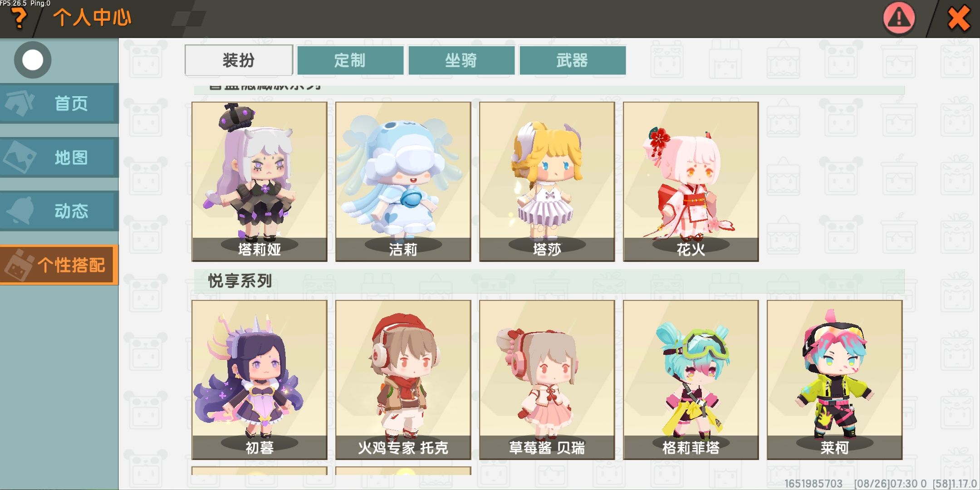Click the orange question mark help icon
The height and width of the screenshot is (490, 980).
(x=19, y=19)
